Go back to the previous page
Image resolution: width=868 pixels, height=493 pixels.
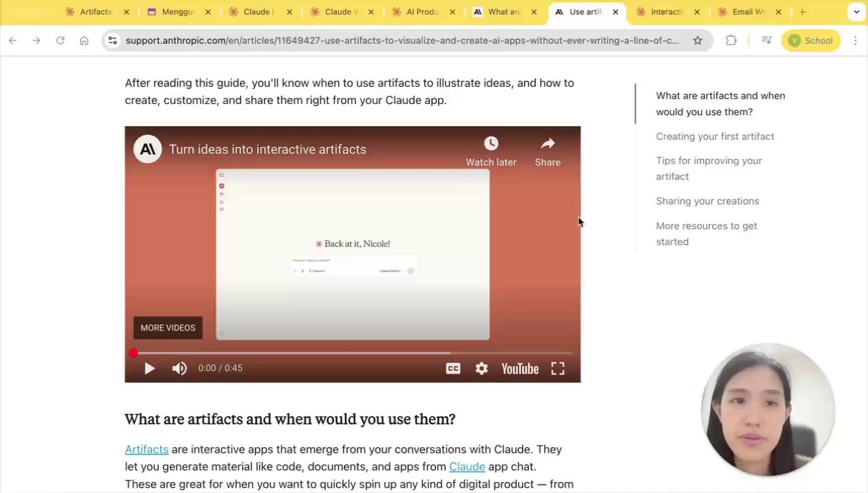pyautogui.click(x=12, y=40)
